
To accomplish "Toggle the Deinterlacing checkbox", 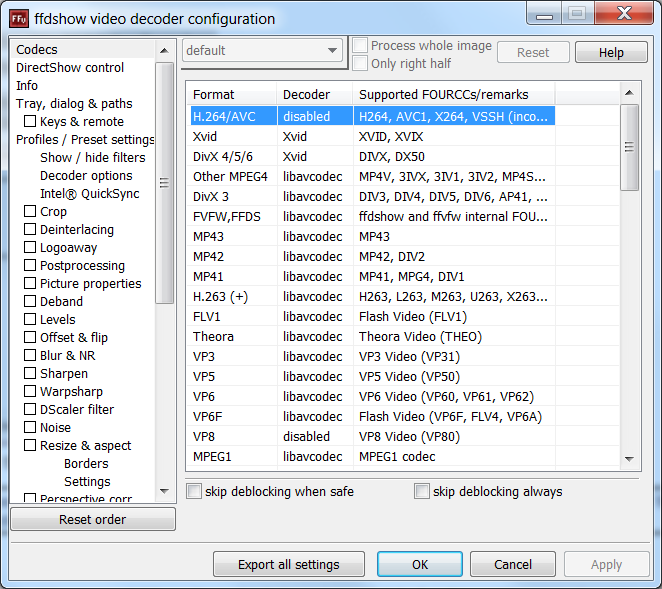I will tap(30, 229).
